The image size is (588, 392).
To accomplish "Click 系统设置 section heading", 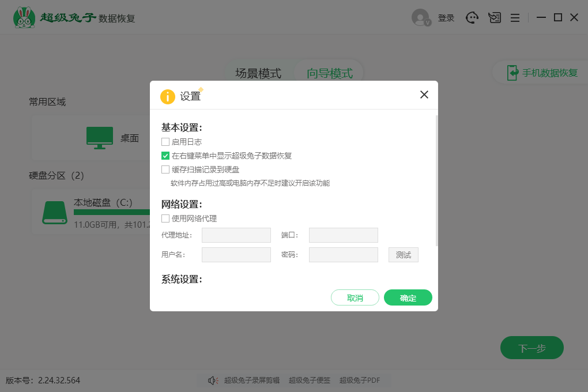I will pyautogui.click(x=182, y=279).
